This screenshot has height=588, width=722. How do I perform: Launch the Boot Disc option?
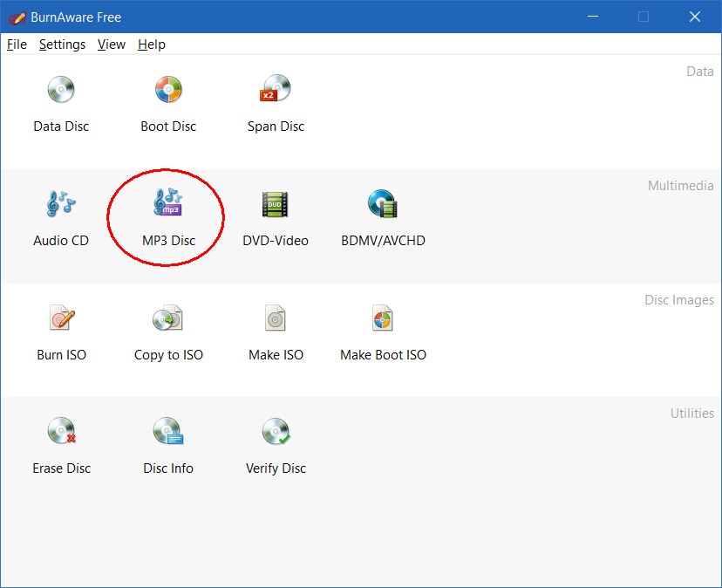tap(168, 104)
